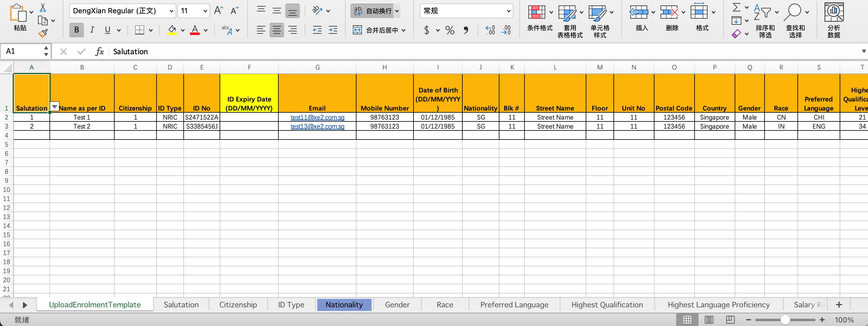Viewport: 868px width, 326px height.
Task: Apply yellow fill color bucket
Action: click(x=172, y=30)
